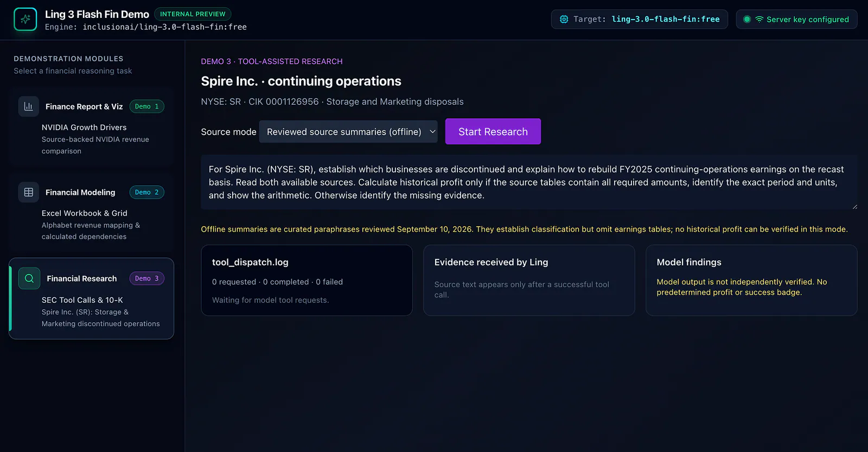
Task: Click into the research prompt text area
Action: [529, 182]
